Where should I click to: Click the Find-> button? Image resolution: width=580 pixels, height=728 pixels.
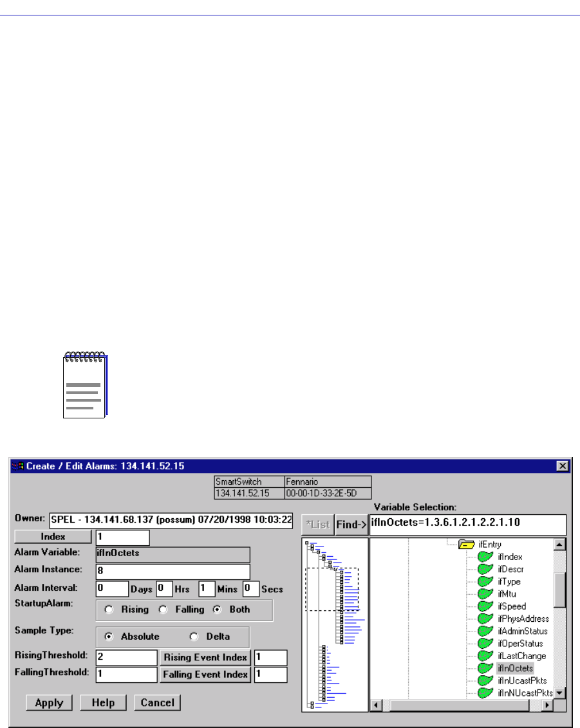(351, 525)
